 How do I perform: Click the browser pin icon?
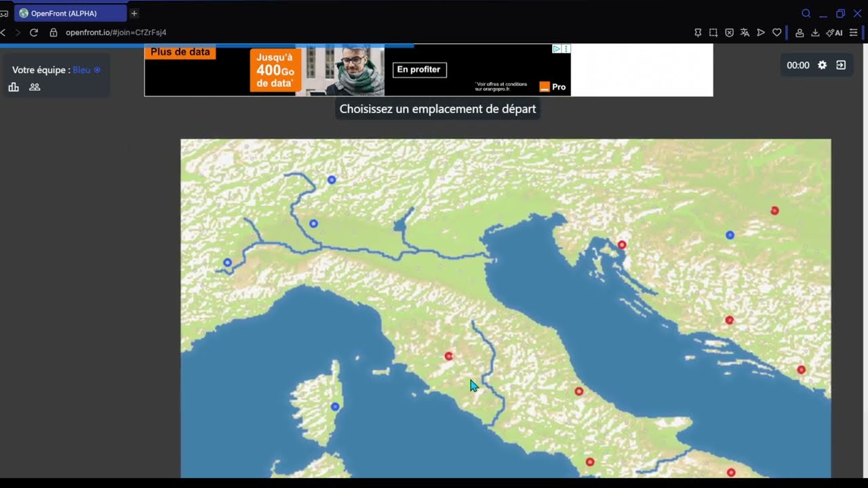click(x=698, y=33)
